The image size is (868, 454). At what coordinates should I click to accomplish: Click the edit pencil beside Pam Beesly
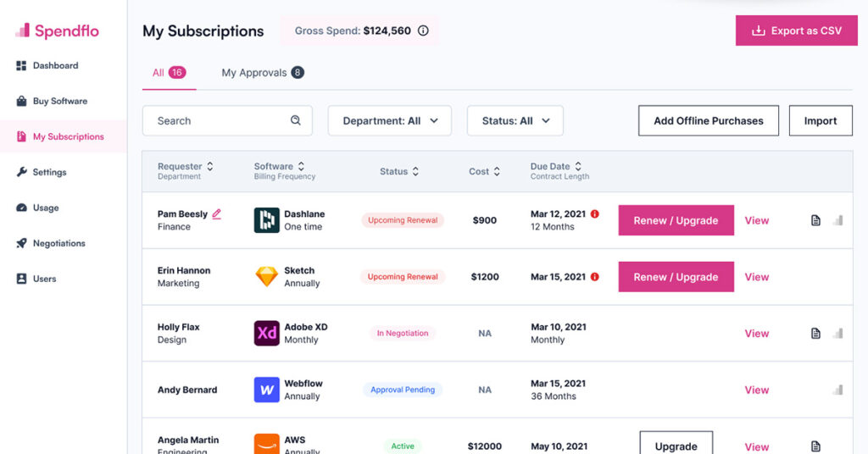(217, 214)
